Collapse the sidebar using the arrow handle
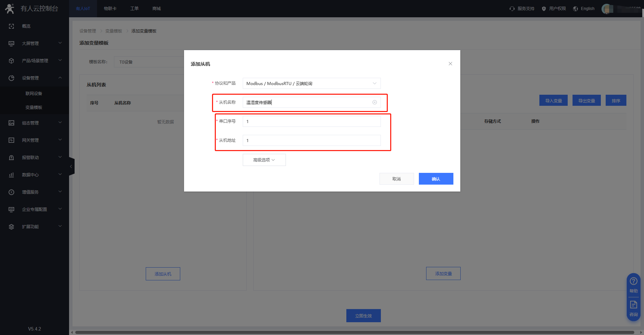Image resolution: width=644 pixels, height=335 pixels. click(x=71, y=167)
